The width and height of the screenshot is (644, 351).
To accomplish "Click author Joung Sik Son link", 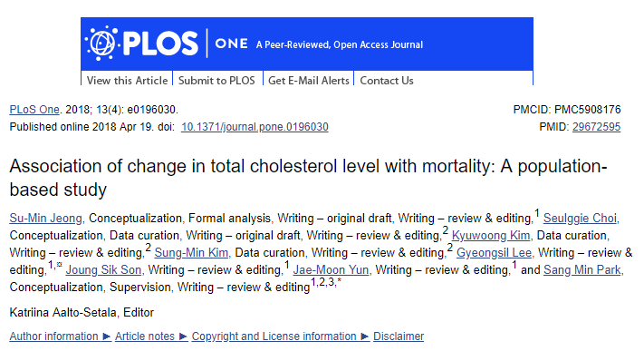I will pos(103,270).
